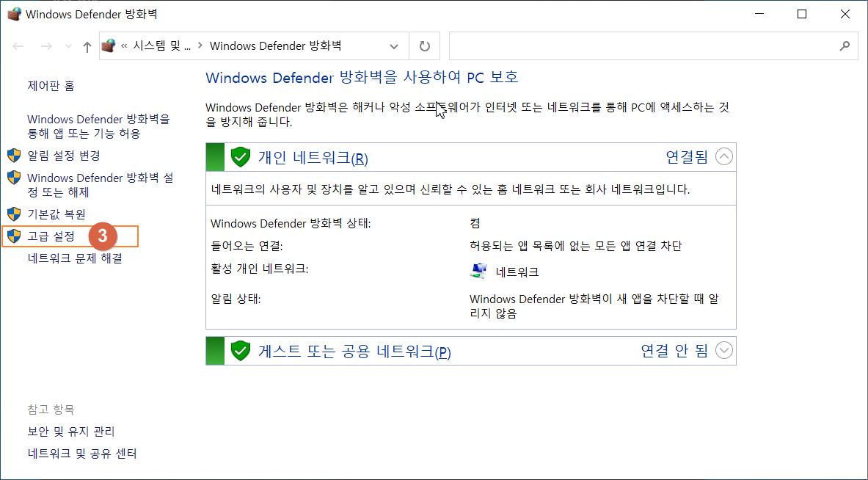Click the firewall icon in the address bar

[109, 46]
